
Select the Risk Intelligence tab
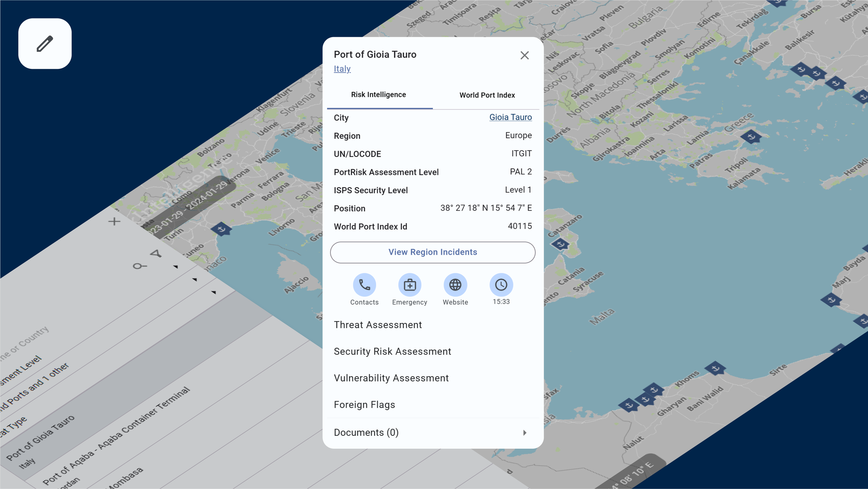[378, 95]
